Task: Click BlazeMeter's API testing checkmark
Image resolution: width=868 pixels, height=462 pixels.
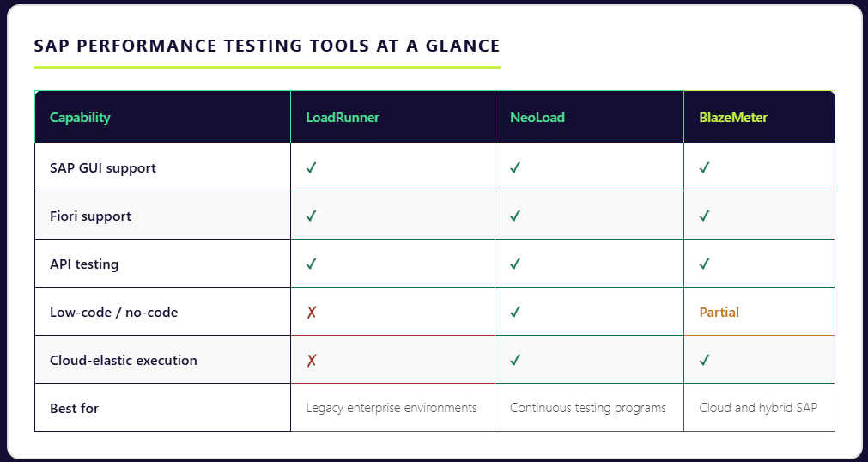Action: point(704,264)
